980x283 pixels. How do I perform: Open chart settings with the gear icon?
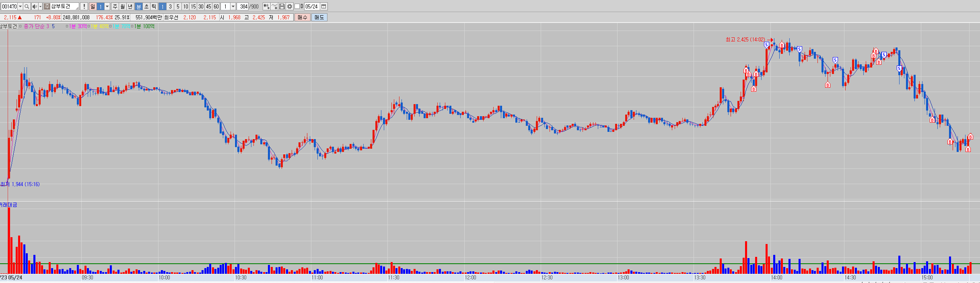pyautogui.click(x=289, y=6)
